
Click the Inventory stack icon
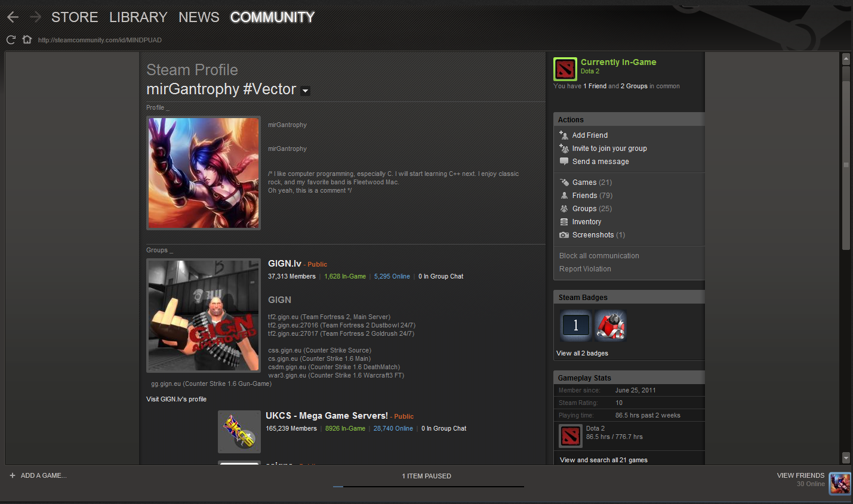564,222
